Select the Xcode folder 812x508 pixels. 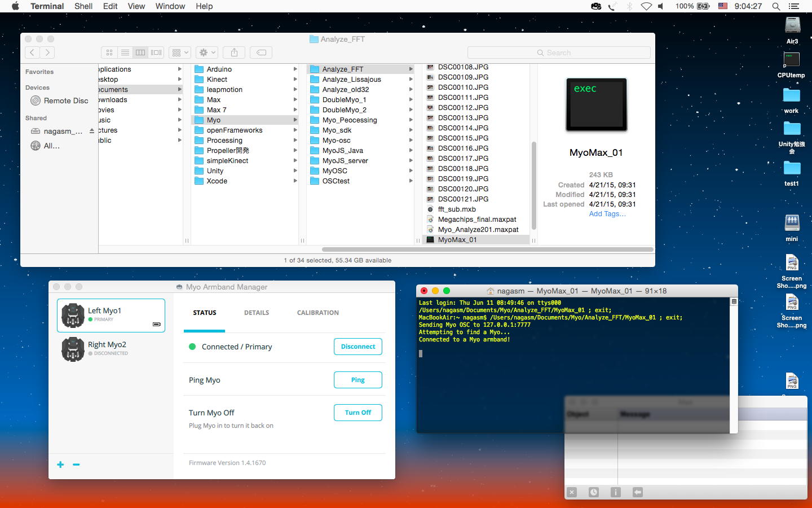(x=245, y=181)
